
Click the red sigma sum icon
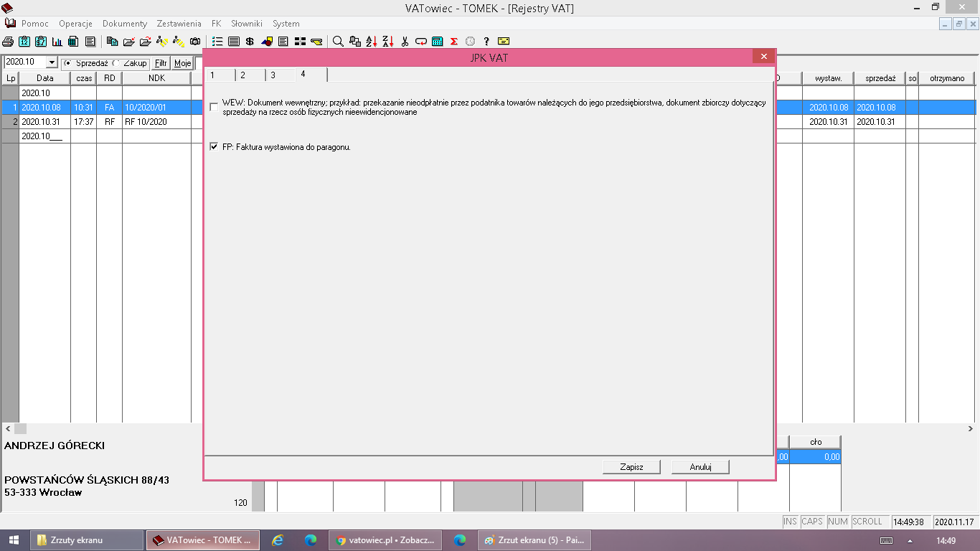click(x=454, y=42)
